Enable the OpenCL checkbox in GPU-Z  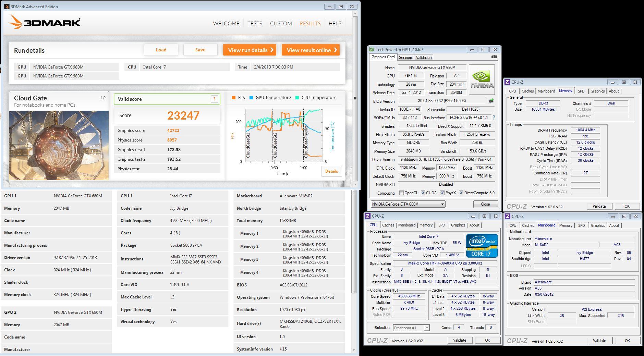tap(401, 193)
